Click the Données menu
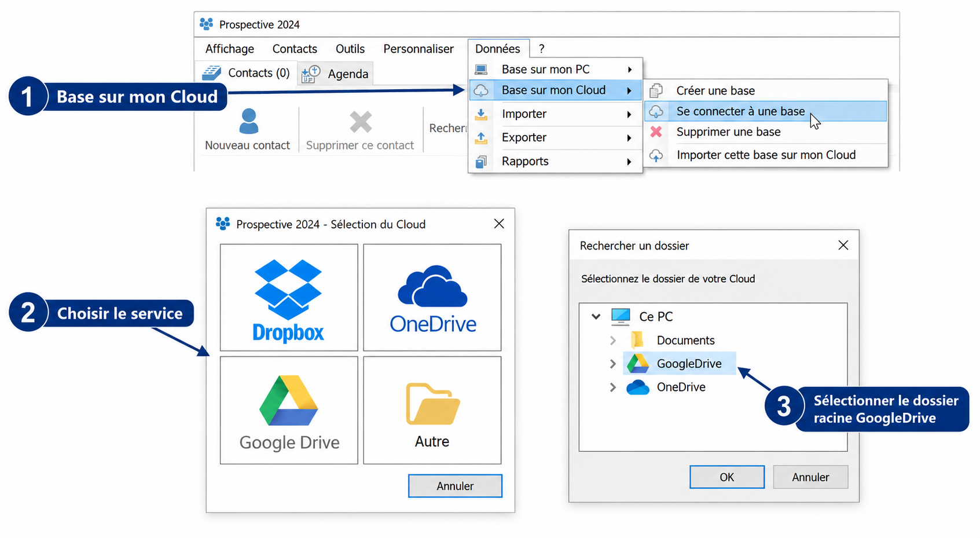This screenshot has height=538, width=980. pyautogui.click(x=498, y=49)
